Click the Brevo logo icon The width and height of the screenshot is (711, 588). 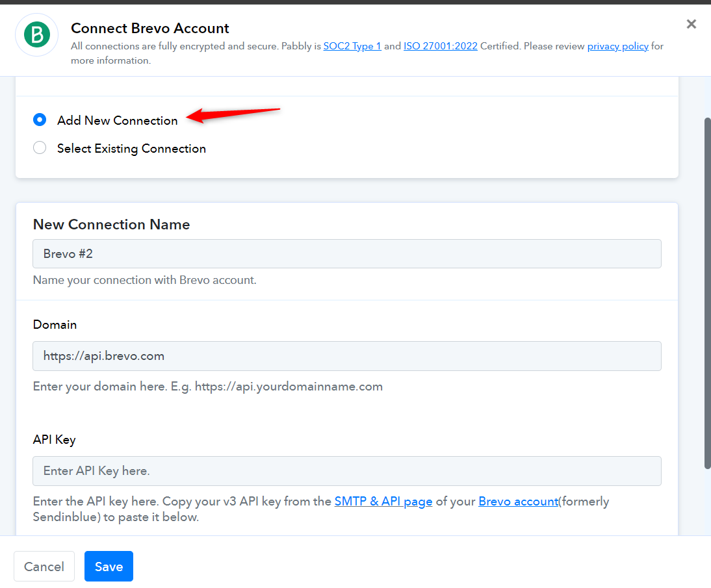[x=37, y=34]
